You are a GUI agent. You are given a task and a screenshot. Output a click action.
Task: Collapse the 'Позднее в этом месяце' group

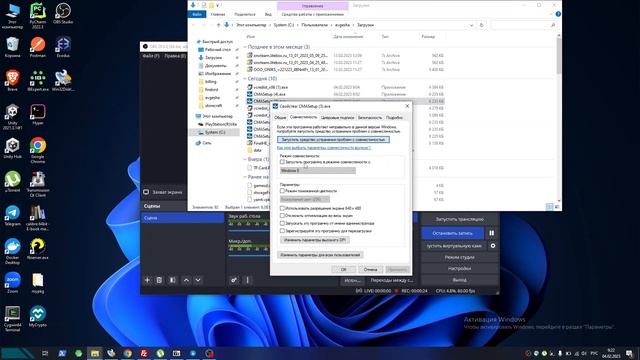pyautogui.click(x=245, y=47)
